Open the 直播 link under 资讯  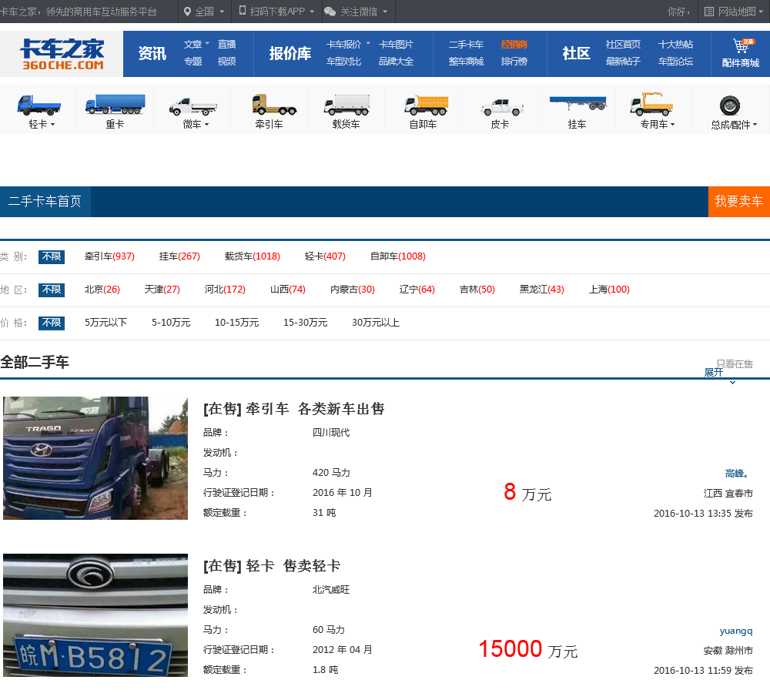[226, 44]
